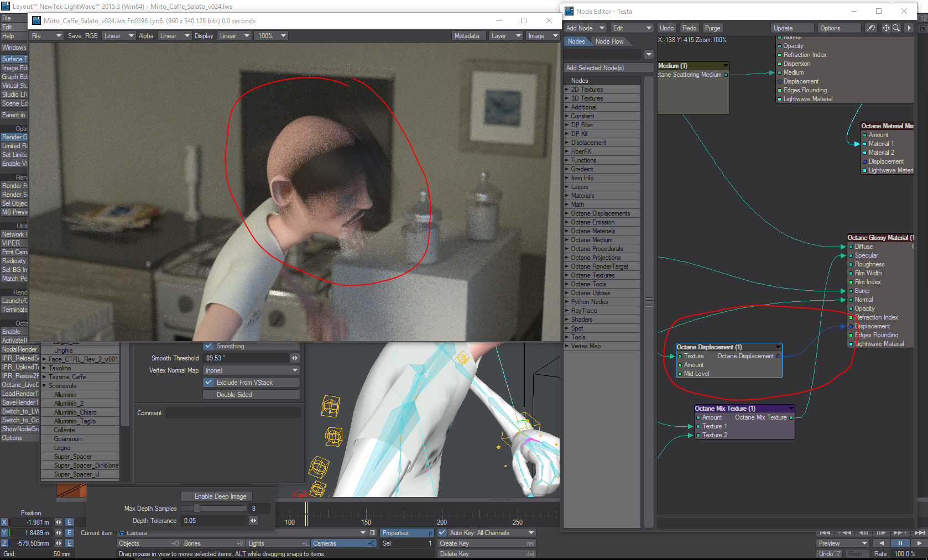The width and height of the screenshot is (928, 560).
Task: Switch to the Nodes tab
Action: (576, 41)
